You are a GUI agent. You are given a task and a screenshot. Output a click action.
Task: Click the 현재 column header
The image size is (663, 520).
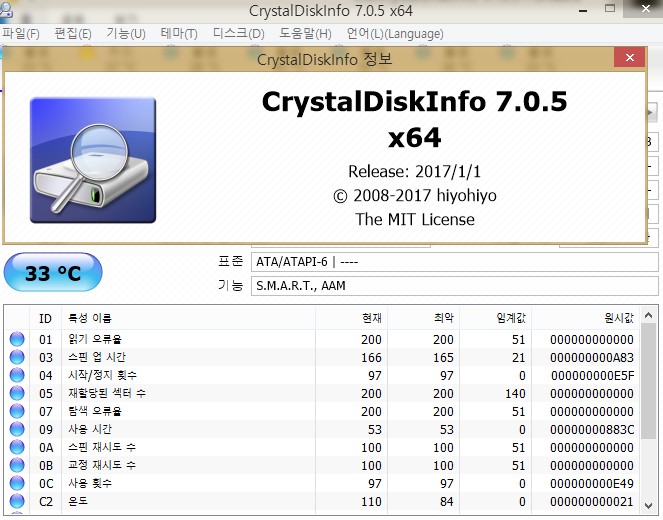tap(351, 318)
